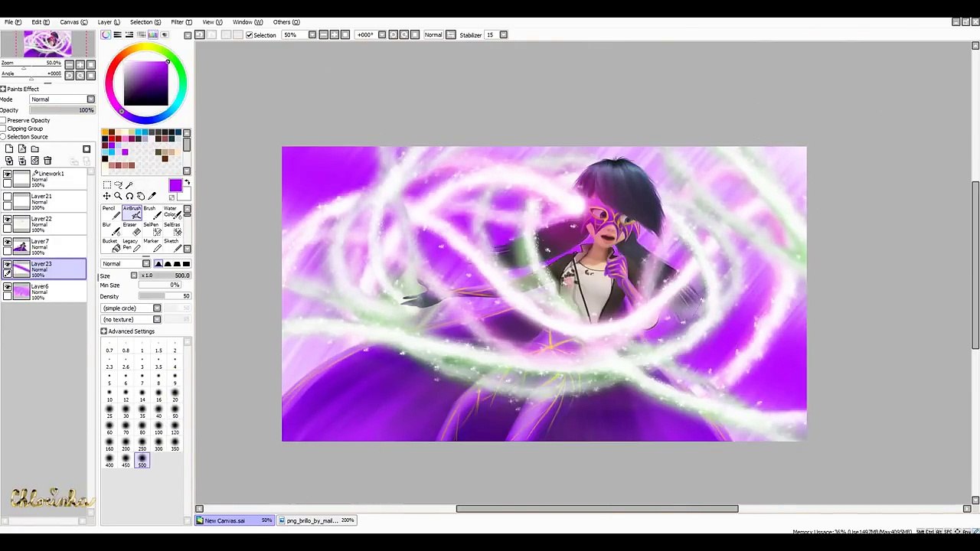Create a new normal layer
This screenshot has width=980, height=551.
point(9,149)
